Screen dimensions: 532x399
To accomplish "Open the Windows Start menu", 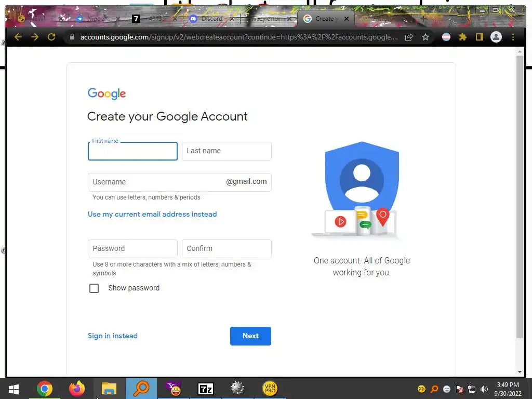I will (14, 389).
